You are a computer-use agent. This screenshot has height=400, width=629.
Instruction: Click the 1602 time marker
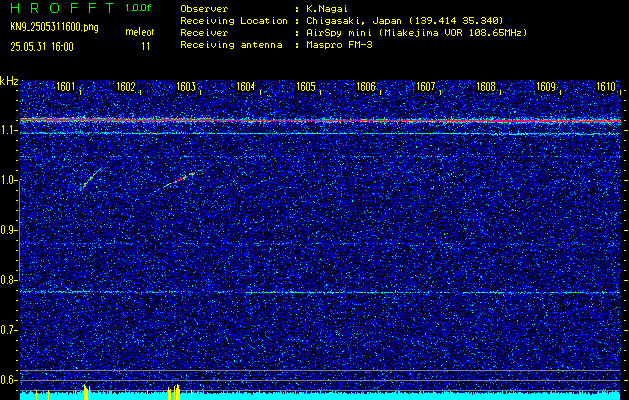click(x=126, y=87)
